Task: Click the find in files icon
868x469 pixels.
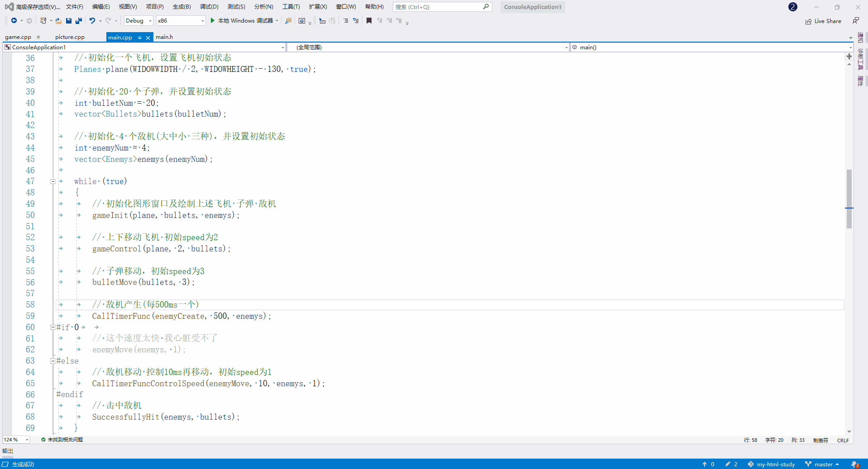Action: tap(288, 21)
